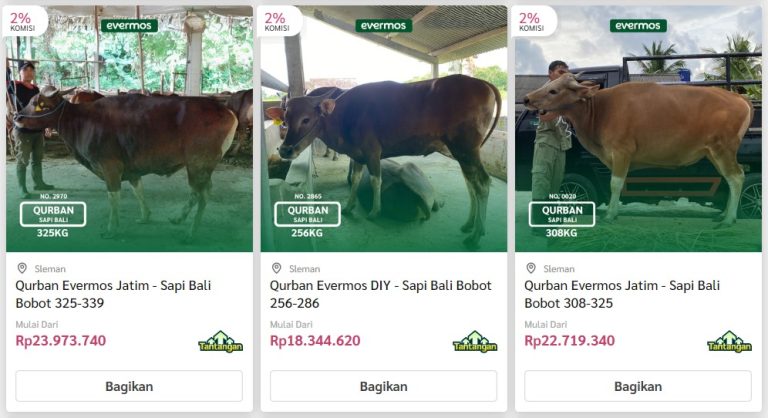Click 2% Komisi badge on middle cow card

click(x=276, y=21)
